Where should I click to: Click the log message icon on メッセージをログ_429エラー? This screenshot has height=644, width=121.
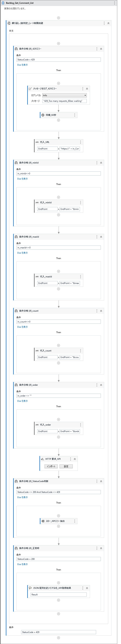tap(30, 88)
